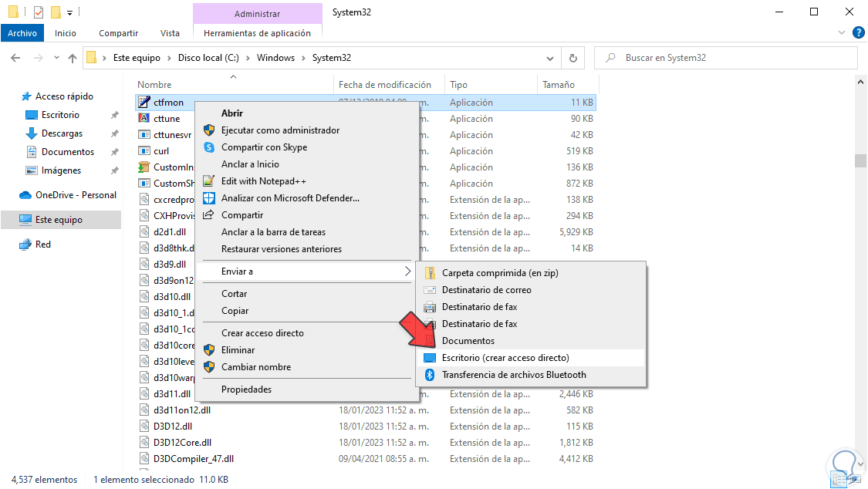Click the quick access star icon
Screen dimensions: 868x489
(26, 96)
